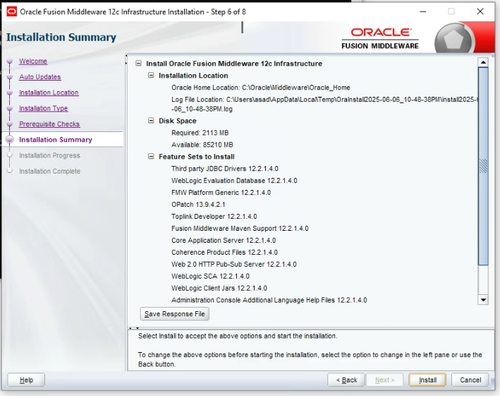Select the Installation Summary step
The image size is (500, 396).
point(56,140)
